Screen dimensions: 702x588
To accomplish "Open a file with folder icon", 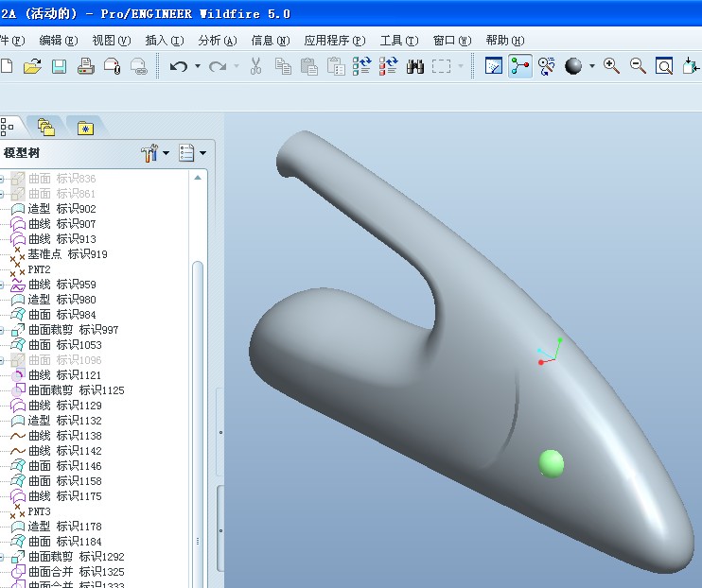I will pos(32,66).
